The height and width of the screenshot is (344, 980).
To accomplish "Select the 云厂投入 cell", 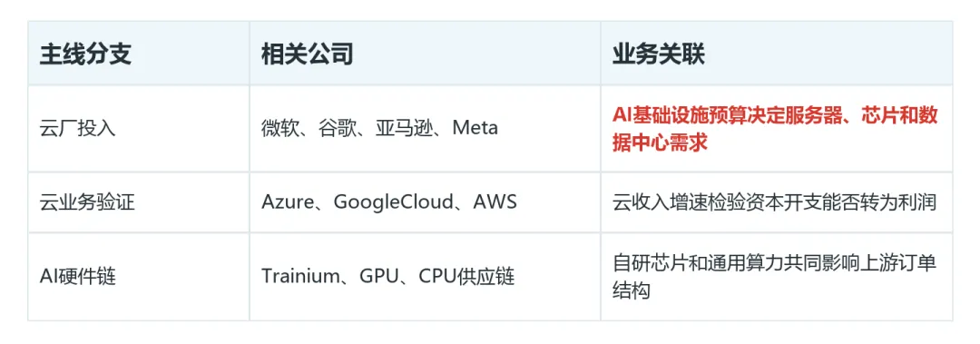I will click(138, 129).
